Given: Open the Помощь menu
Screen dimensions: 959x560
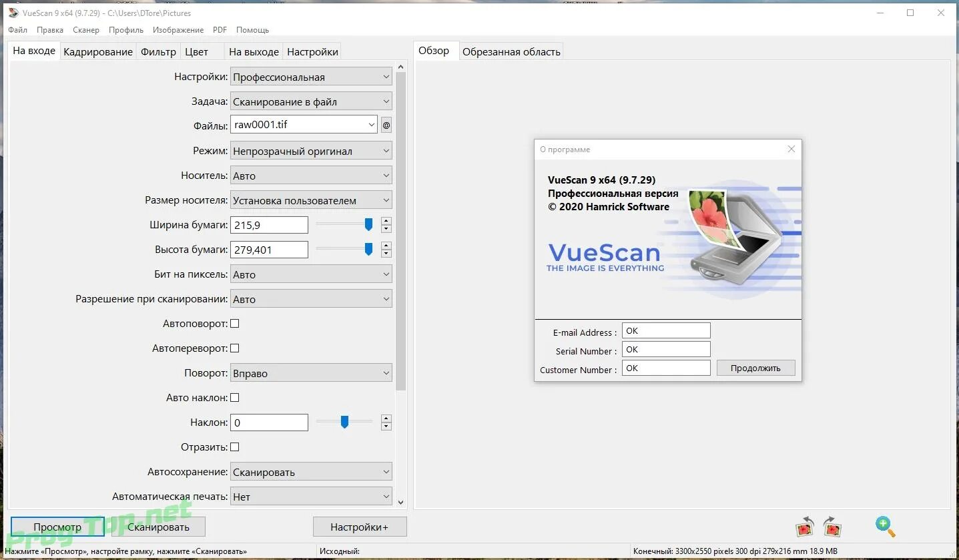Looking at the screenshot, I should pos(252,30).
